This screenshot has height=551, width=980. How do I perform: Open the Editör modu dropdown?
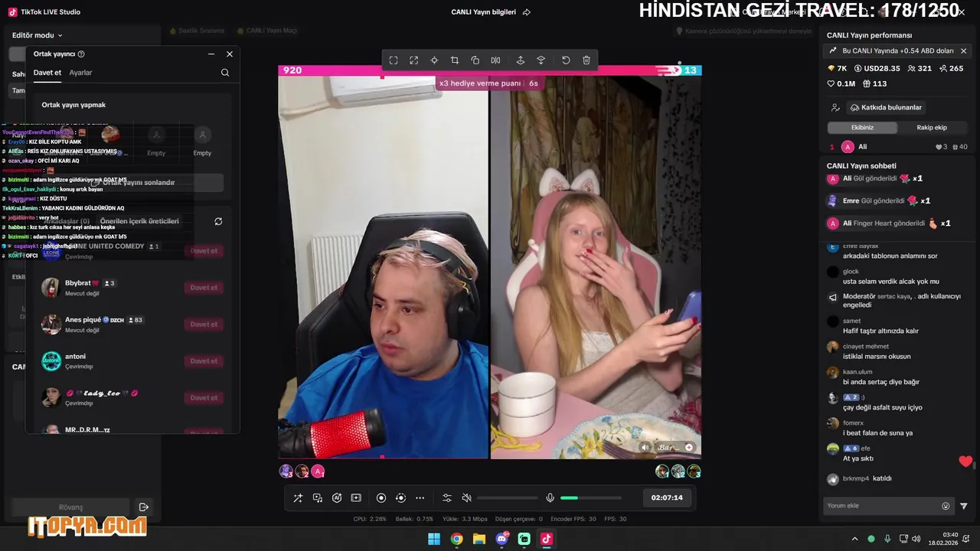coord(38,35)
